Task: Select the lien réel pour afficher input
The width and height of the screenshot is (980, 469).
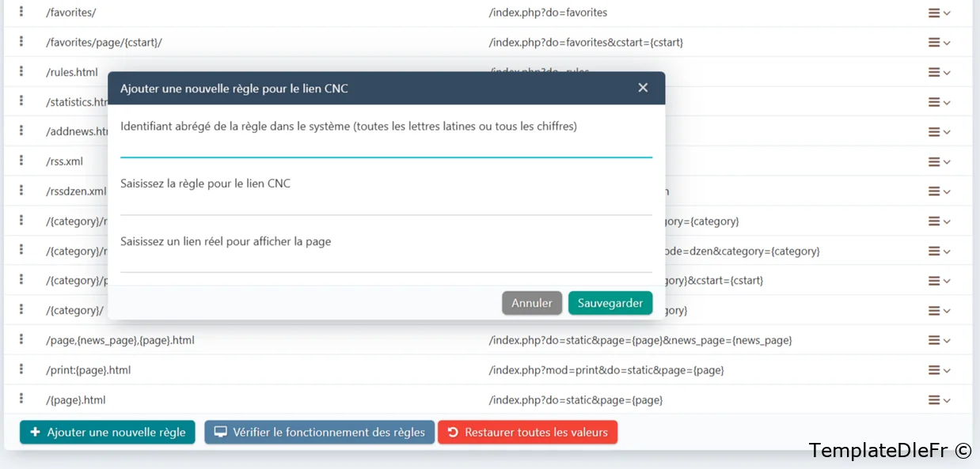Action: pos(386,262)
